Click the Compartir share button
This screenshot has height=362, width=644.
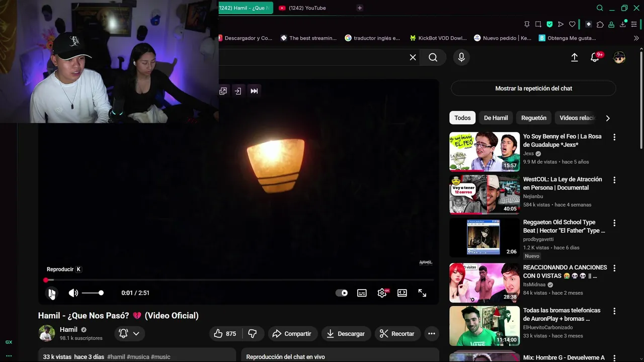point(292,334)
